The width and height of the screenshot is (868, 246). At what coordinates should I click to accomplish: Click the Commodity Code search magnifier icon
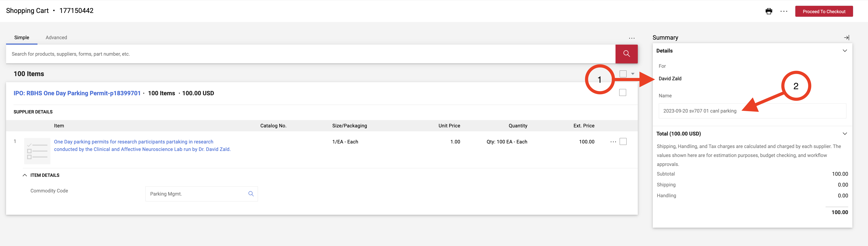tap(251, 194)
